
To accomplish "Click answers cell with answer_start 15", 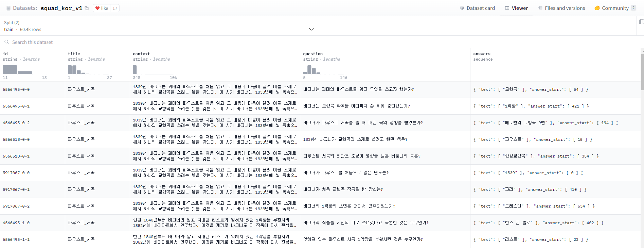I will (x=555, y=139).
